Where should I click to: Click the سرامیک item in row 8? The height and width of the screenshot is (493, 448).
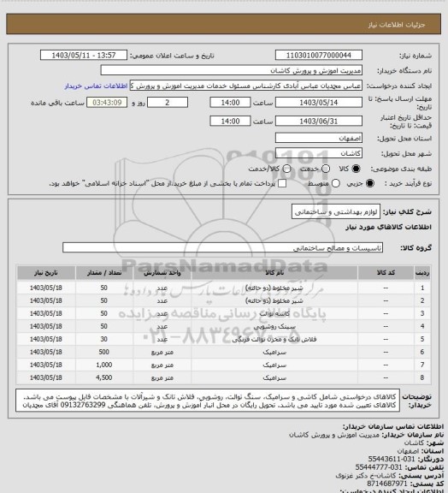coord(274,377)
